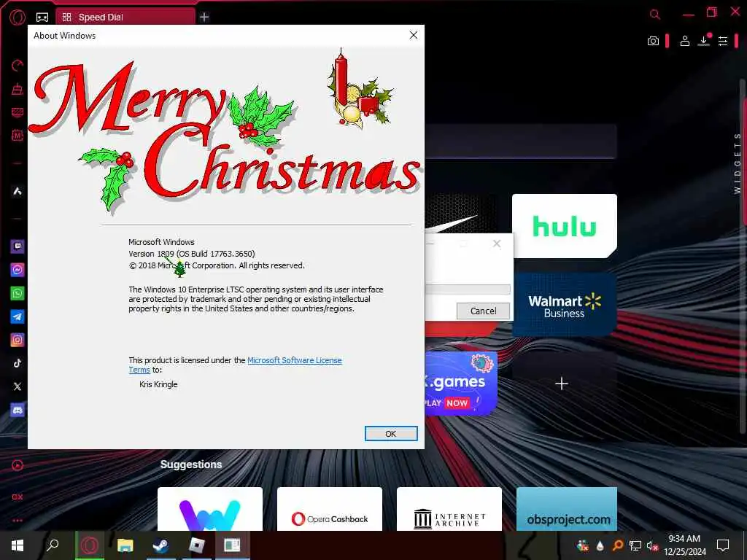The image size is (747, 560).
Task: Expand the WIDGETS vertical panel label
Action: 738,163
